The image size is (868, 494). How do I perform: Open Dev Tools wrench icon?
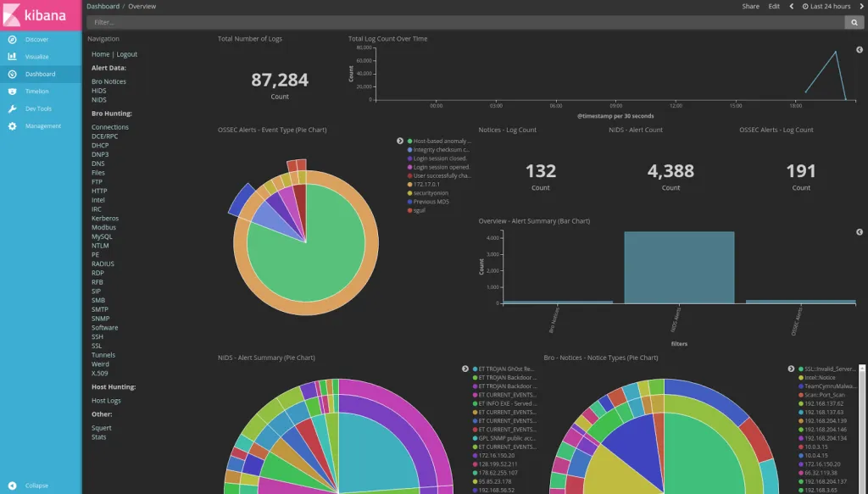pos(12,109)
